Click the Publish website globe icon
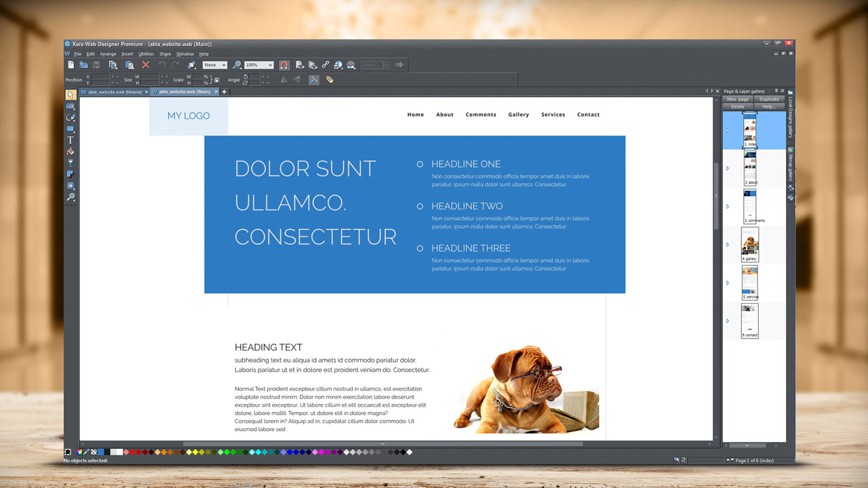Viewport: 868px width, 488px height. 338,65
